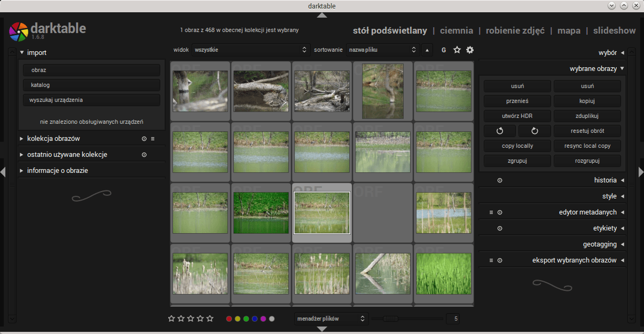Expand the geotagging module
Image resolution: width=644 pixels, height=334 pixels.
click(622, 244)
